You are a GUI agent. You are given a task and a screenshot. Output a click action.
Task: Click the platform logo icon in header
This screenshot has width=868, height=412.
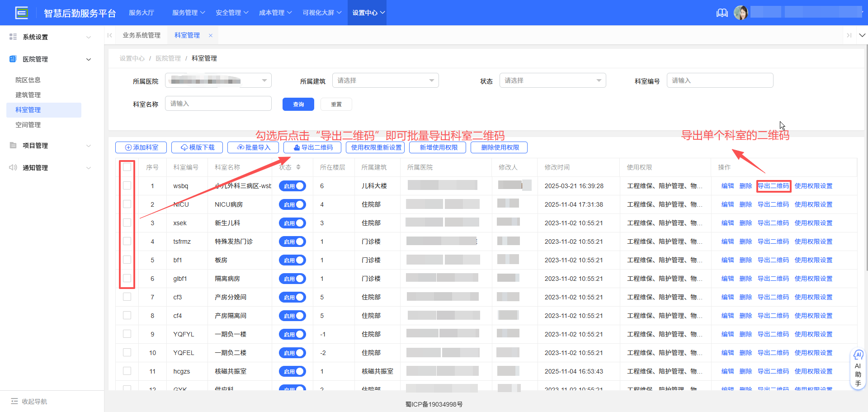[21, 13]
